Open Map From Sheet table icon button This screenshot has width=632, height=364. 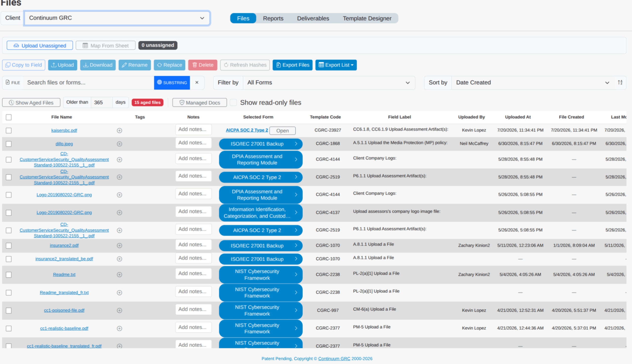106,45
